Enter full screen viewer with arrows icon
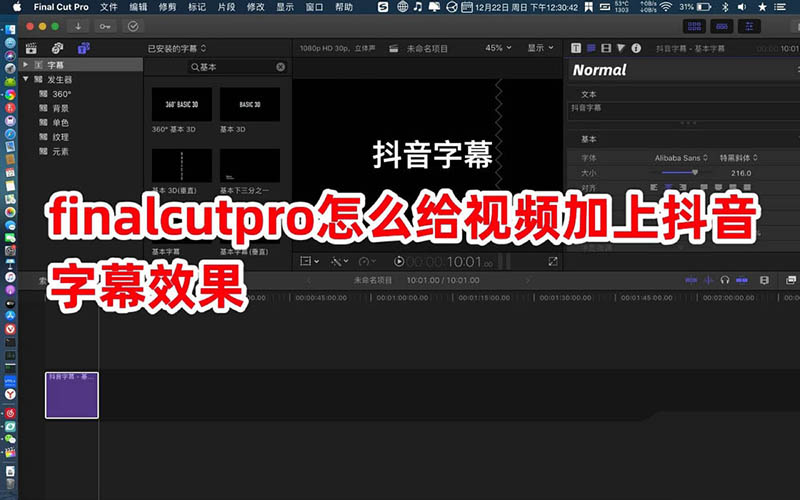Screen dimensions: 800x500 [x=553, y=261]
